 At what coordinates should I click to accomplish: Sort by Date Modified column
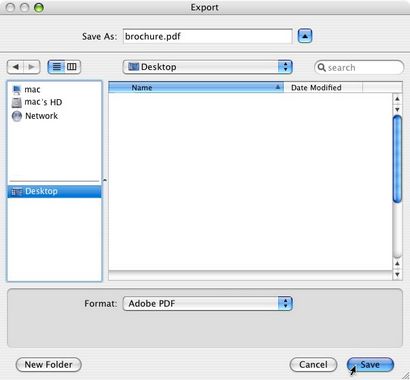tap(323, 88)
